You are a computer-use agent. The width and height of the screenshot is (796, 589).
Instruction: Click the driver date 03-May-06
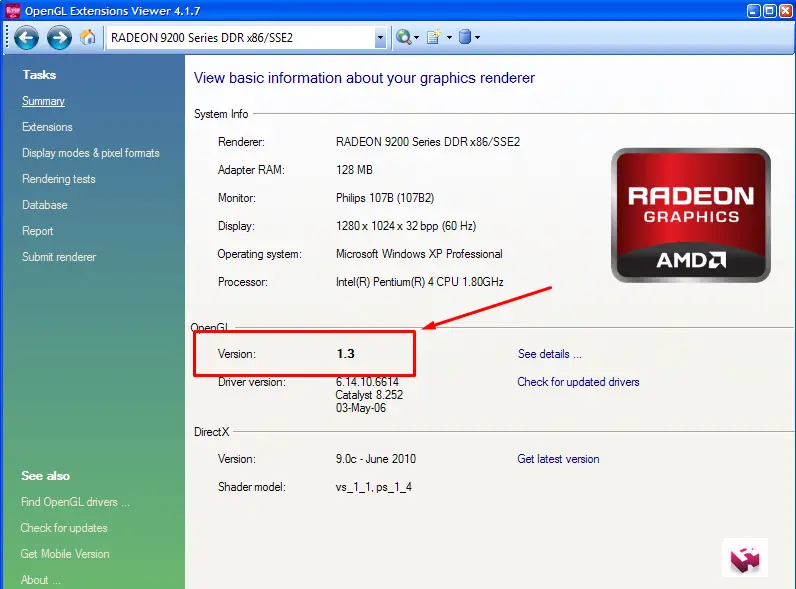360,408
